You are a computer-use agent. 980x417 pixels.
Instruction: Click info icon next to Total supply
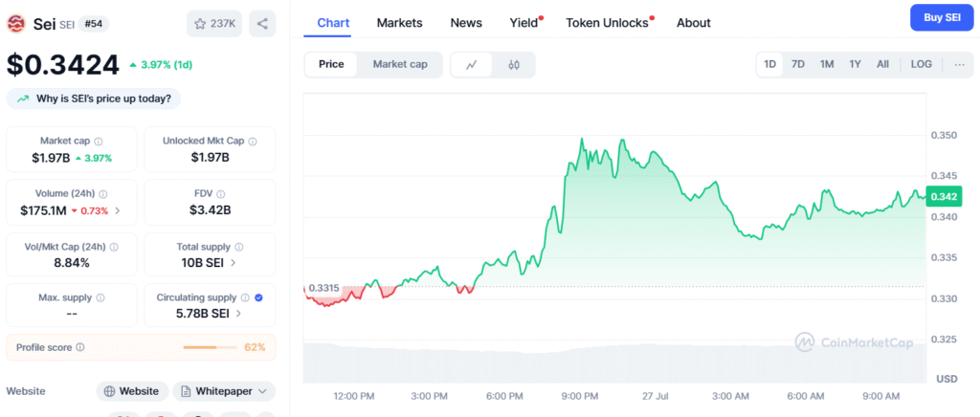(238, 247)
